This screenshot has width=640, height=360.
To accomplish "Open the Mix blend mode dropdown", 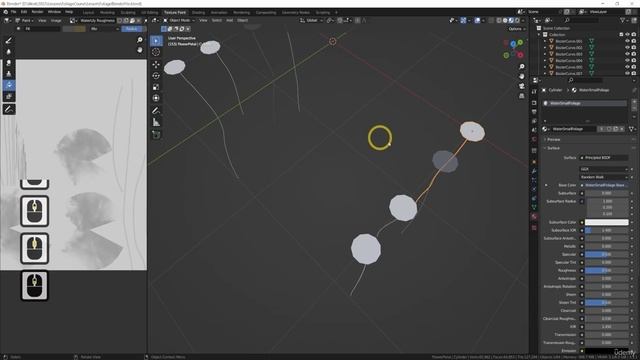I will 104,29.
